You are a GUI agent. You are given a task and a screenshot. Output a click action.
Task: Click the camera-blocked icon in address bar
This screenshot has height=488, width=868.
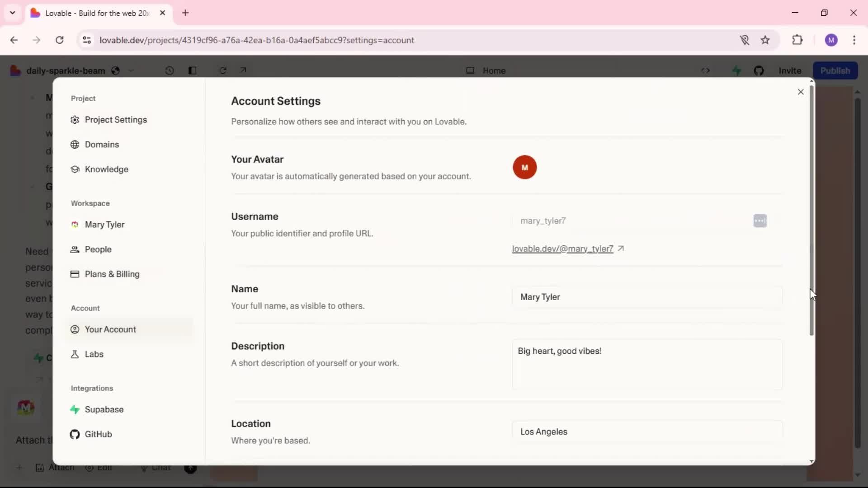(x=745, y=40)
